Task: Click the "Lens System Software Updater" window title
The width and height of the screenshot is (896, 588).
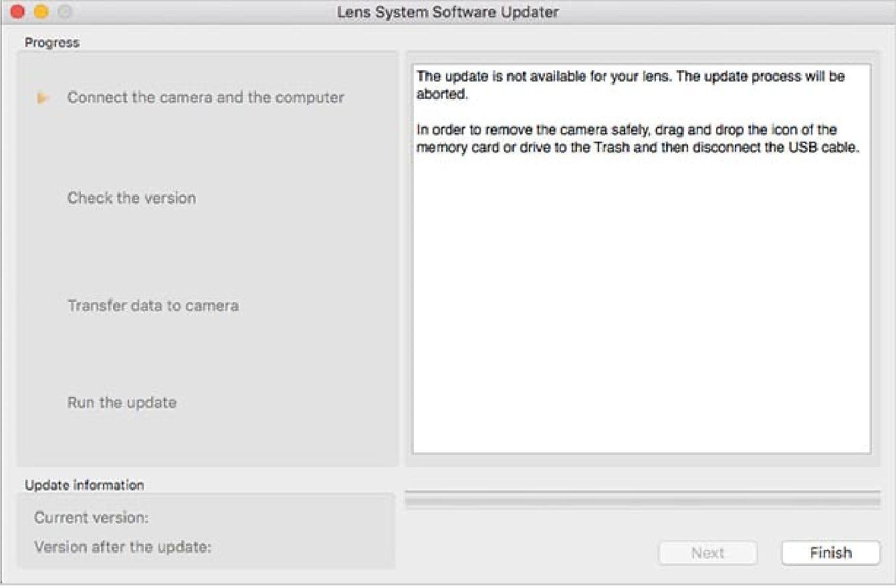Action: 448,12
